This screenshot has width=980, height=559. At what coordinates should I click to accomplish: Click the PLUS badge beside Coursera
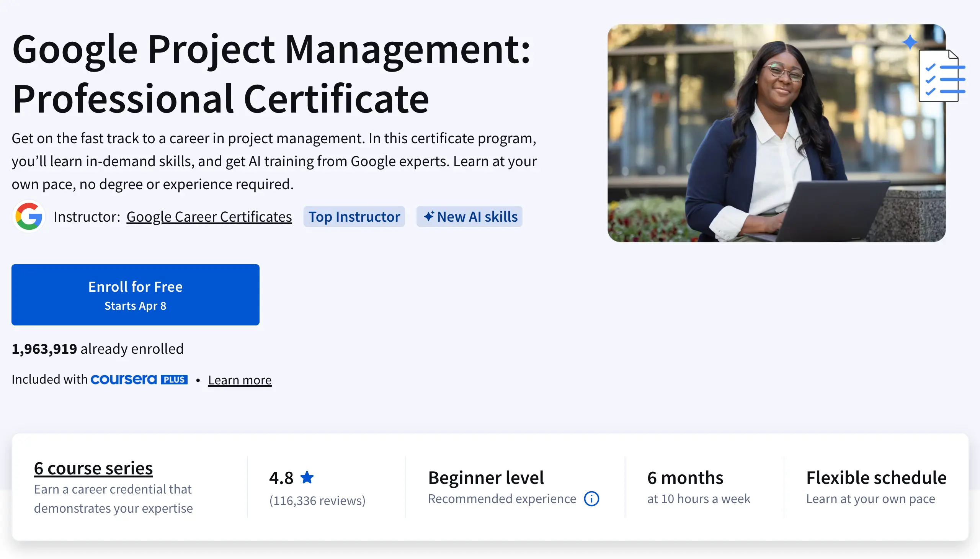[x=174, y=380]
